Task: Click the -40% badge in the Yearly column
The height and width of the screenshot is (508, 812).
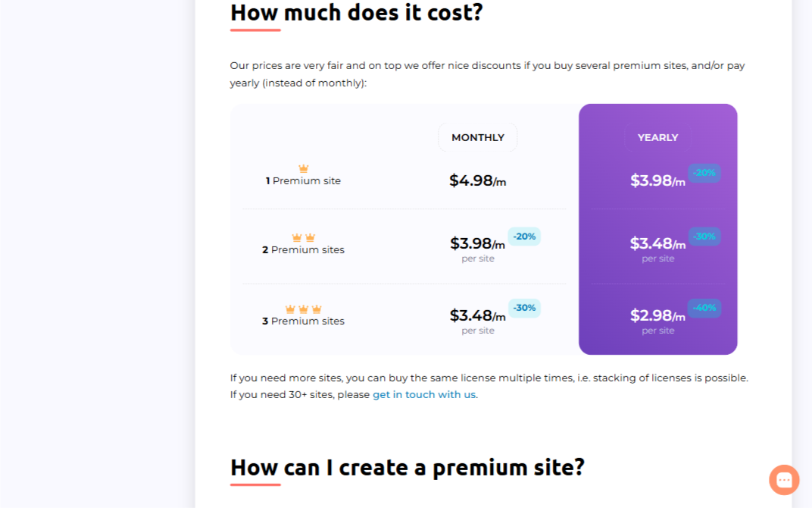Action: 704,308
